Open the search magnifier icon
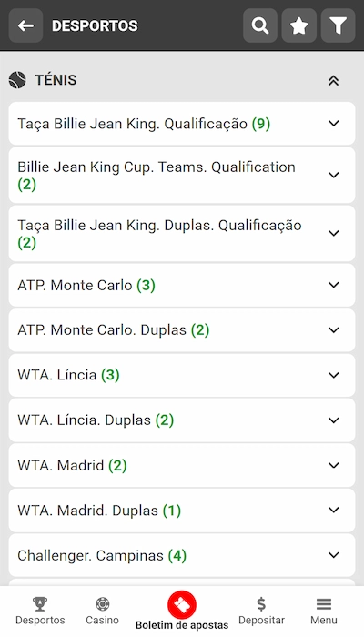 point(260,25)
